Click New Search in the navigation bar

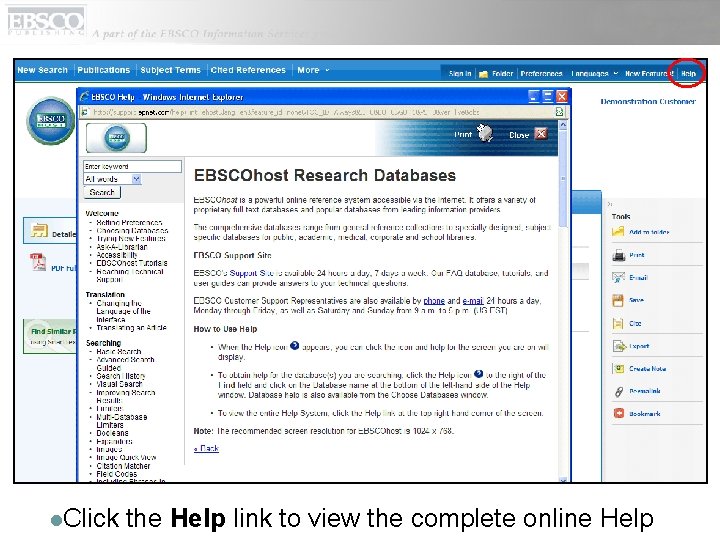tap(42, 70)
